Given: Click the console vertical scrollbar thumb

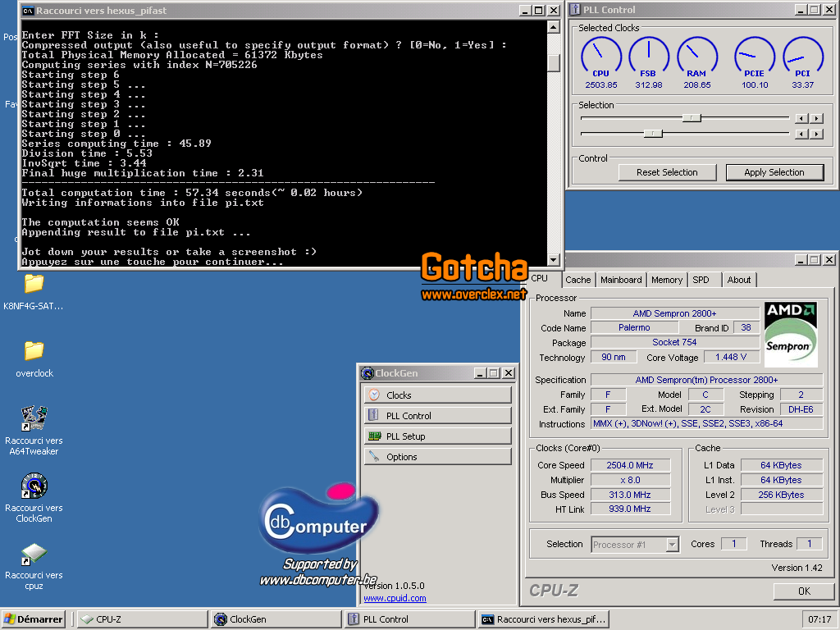Looking at the screenshot, I should [554, 62].
